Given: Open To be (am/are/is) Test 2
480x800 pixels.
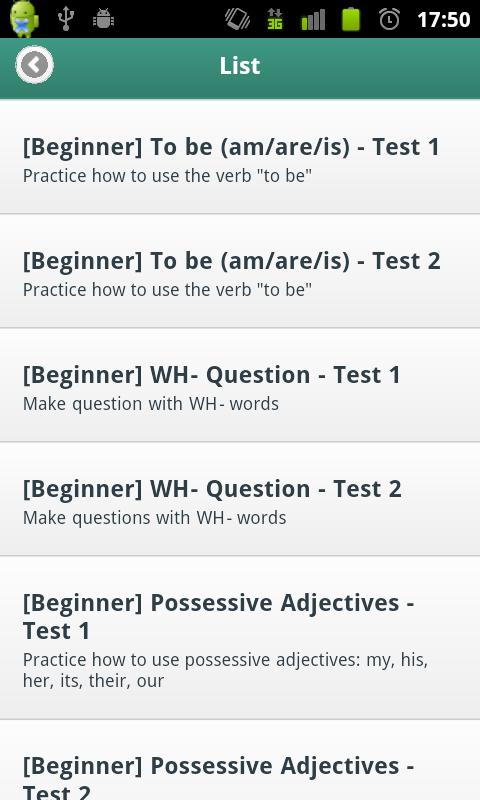Looking at the screenshot, I should [240, 271].
